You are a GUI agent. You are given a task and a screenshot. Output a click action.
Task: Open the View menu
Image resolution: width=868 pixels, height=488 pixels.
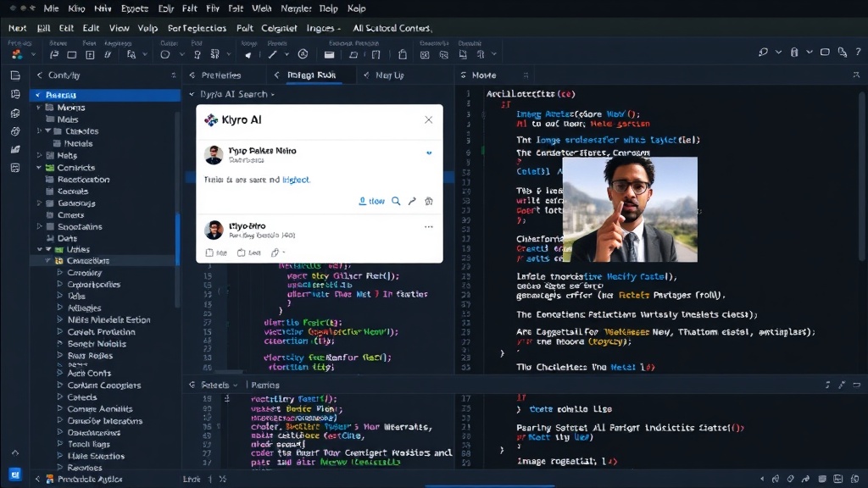click(x=119, y=28)
